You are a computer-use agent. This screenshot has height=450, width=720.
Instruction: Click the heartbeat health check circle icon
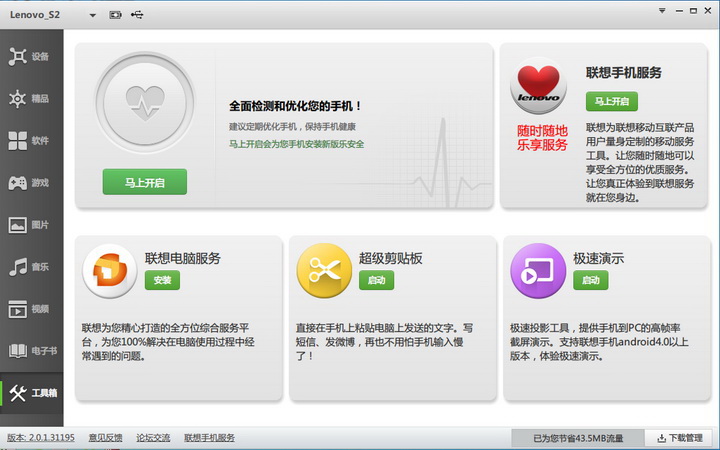pyautogui.click(x=145, y=103)
